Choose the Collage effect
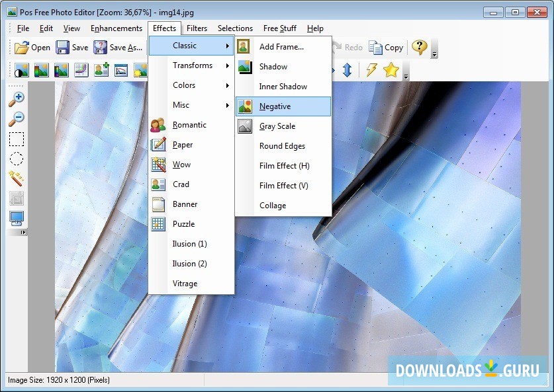 click(283, 206)
